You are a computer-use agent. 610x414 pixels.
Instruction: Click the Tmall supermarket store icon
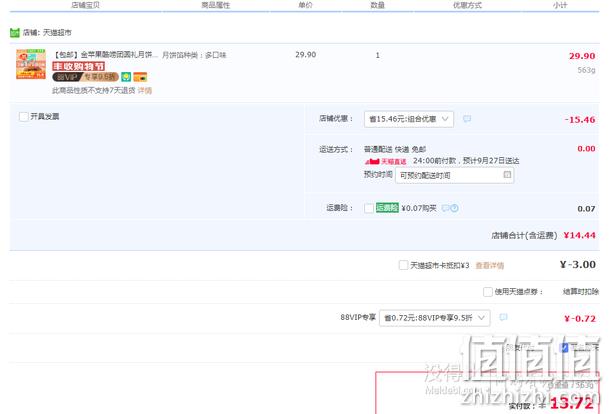click(14, 33)
